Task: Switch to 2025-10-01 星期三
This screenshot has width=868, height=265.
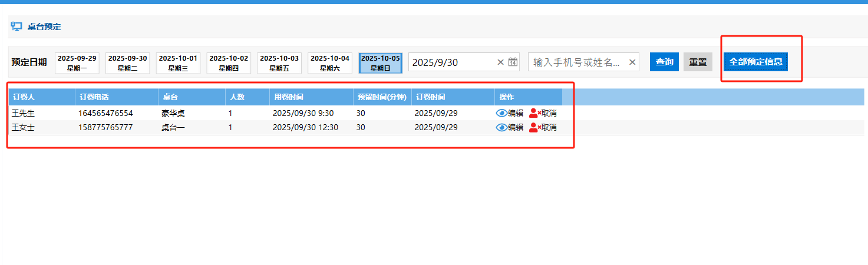Action: pos(178,63)
